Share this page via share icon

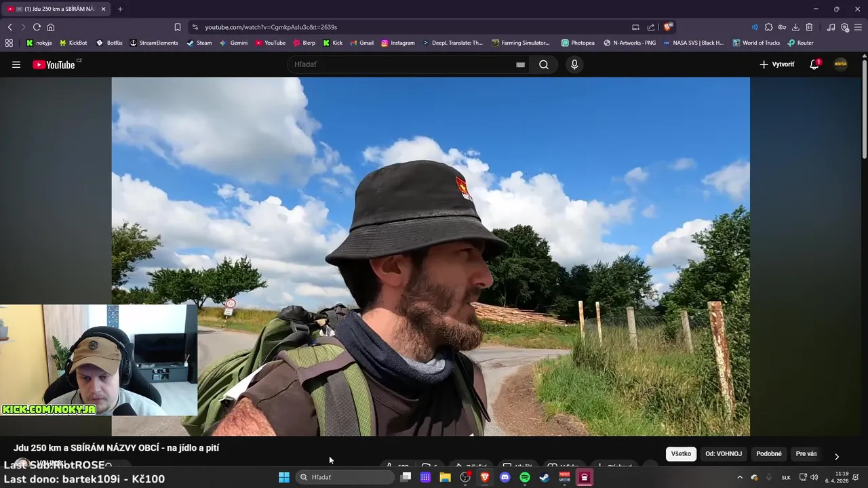coord(651,27)
